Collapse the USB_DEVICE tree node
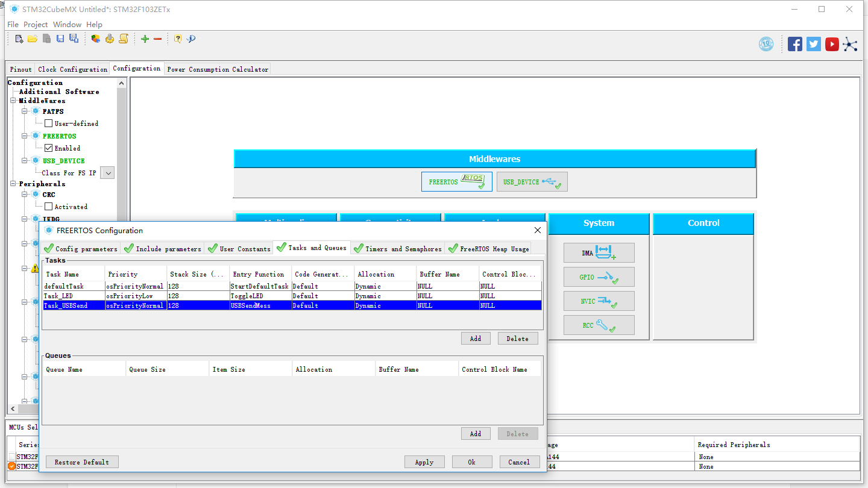Screen dimensions: 868x488 click(x=25, y=161)
